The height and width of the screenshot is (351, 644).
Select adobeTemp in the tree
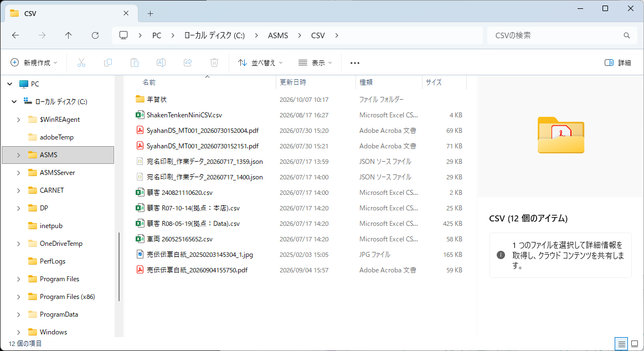(56, 137)
